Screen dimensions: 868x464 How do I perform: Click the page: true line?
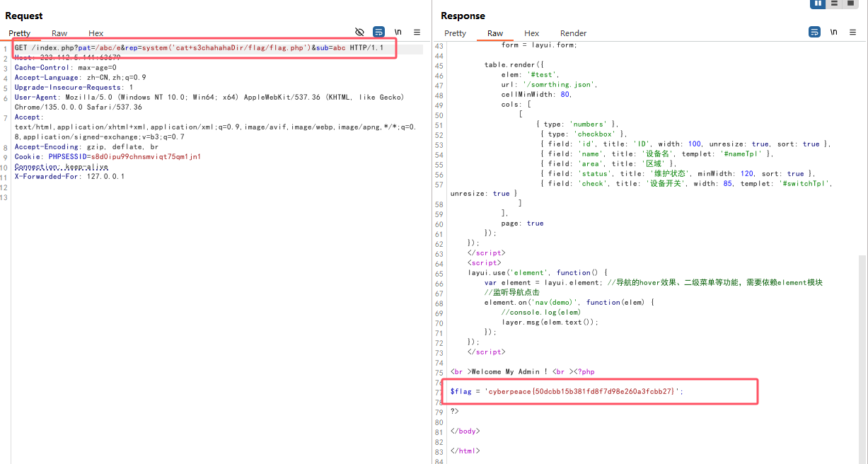pyautogui.click(x=523, y=223)
